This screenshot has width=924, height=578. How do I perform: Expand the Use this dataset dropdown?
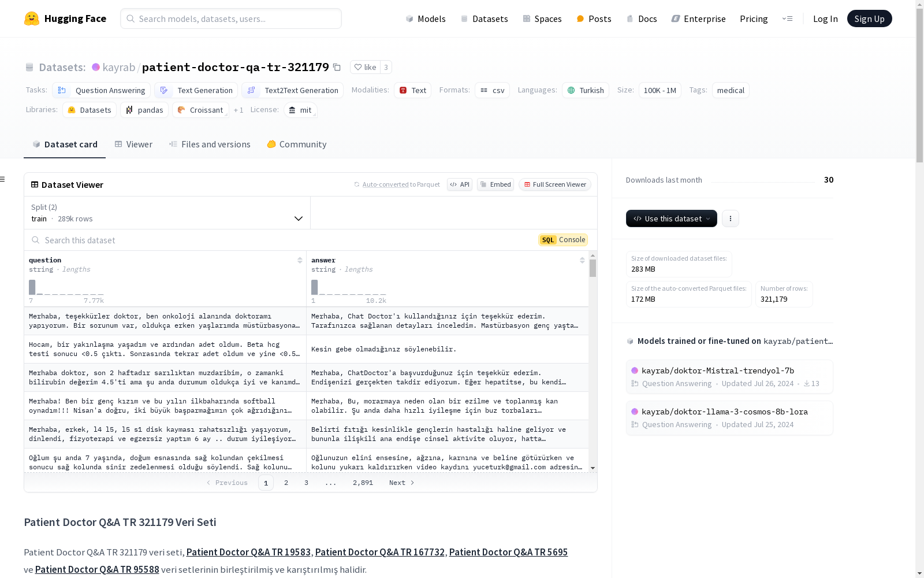tap(672, 218)
